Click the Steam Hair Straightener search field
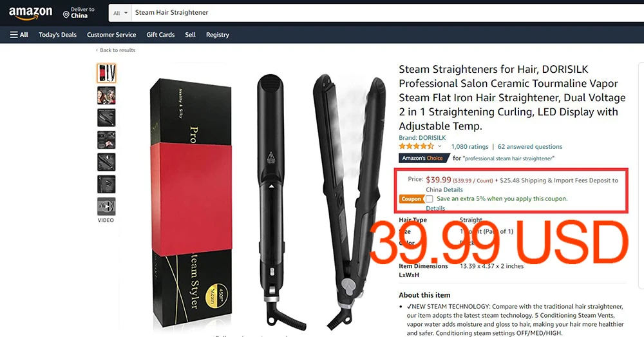The image size is (644, 337). pos(386,13)
